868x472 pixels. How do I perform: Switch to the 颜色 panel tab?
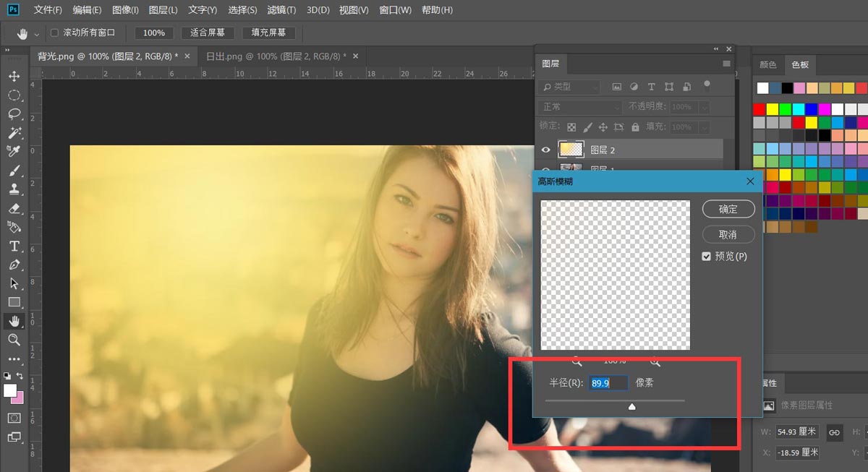click(768, 64)
